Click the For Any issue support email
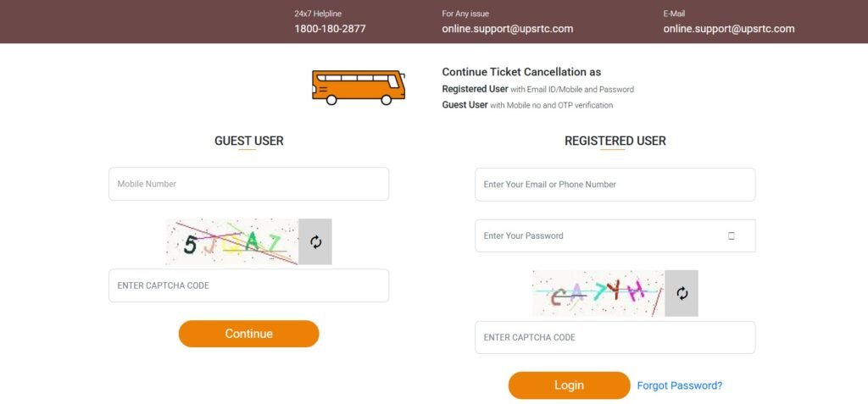Viewport: 868px width, 404px height. click(508, 29)
